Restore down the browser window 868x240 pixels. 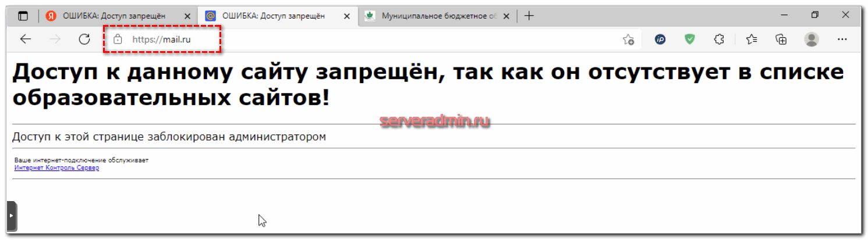tap(815, 15)
